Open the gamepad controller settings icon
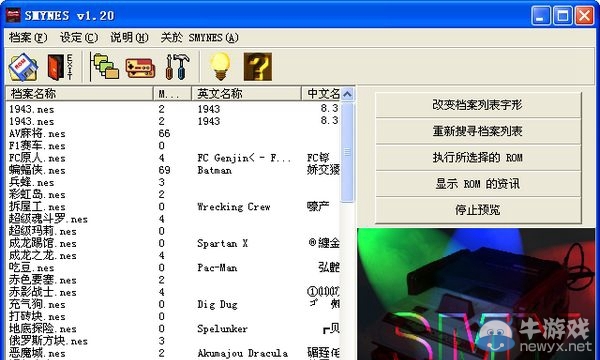The width and height of the screenshot is (600, 360). click(x=140, y=68)
